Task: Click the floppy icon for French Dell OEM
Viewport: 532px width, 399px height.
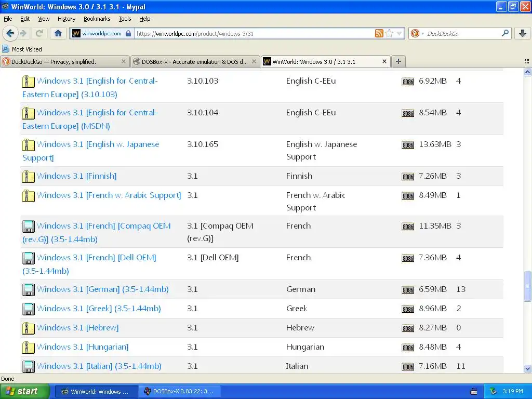Action: (x=29, y=258)
